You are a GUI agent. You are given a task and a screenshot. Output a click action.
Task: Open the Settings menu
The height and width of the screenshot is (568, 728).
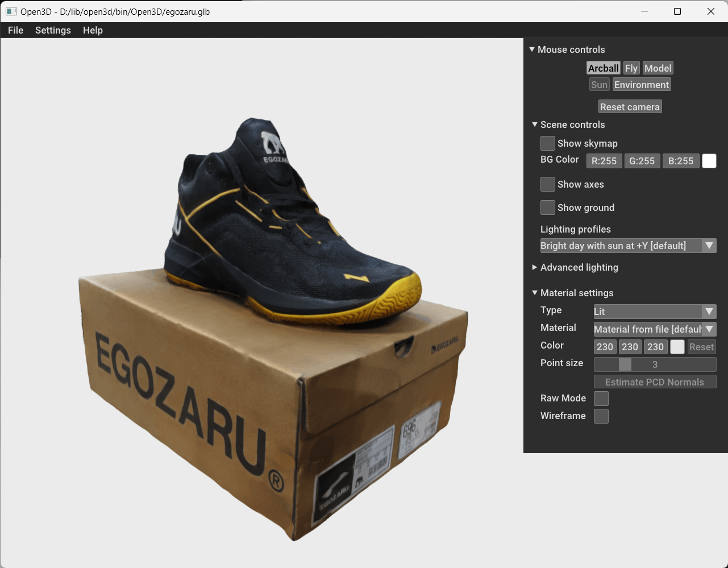tap(53, 30)
